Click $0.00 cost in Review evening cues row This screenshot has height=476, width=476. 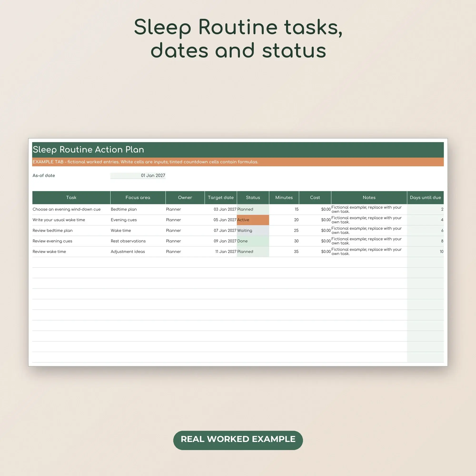click(x=315, y=241)
